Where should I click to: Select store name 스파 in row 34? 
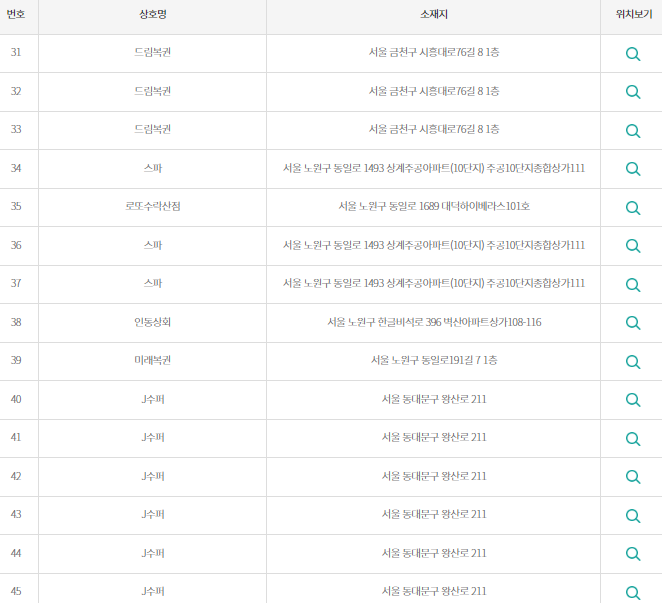tap(153, 168)
